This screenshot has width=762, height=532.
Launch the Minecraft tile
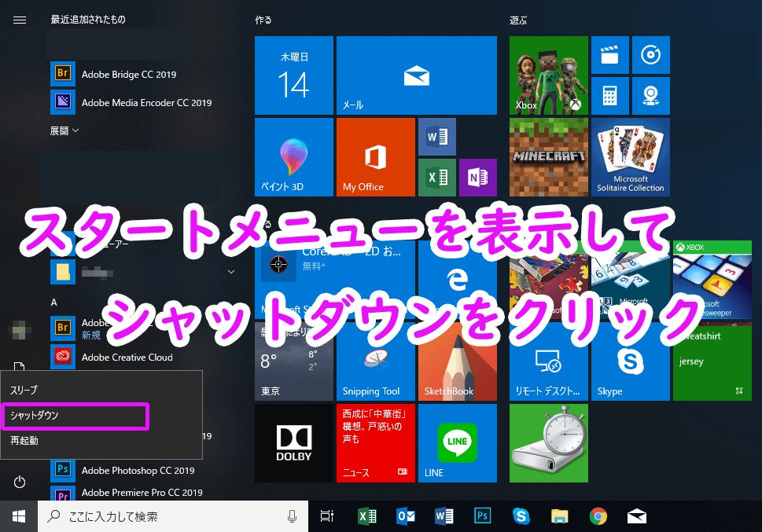click(x=549, y=157)
